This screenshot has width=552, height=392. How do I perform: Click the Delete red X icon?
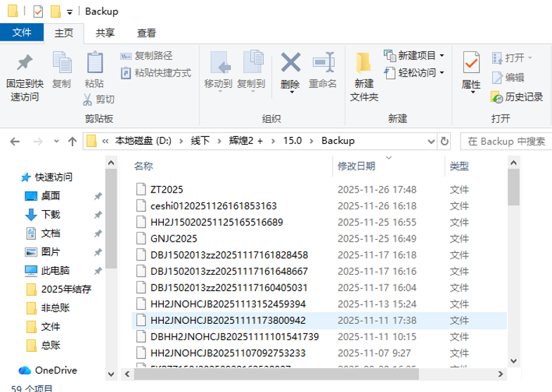[x=290, y=65]
